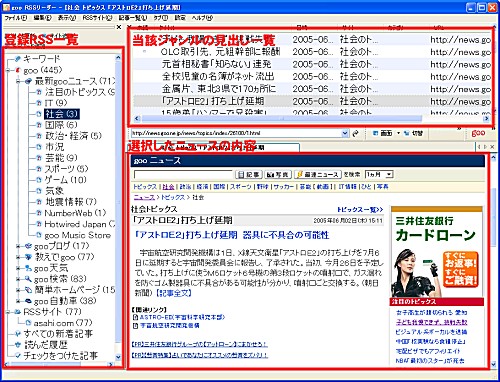Expand the goo検索 (83) node
The height and width of the screenshot is (382, 500).
point(19,279)
